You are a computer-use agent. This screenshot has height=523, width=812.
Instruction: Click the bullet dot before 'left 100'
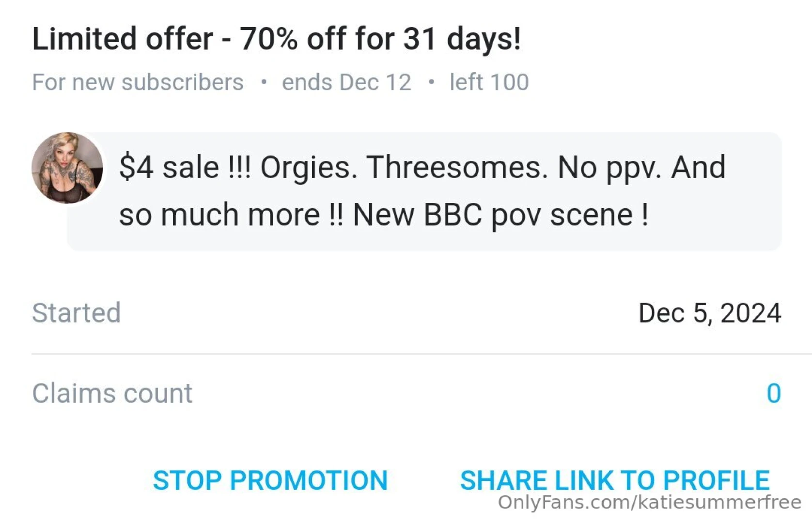click(431, 82)
